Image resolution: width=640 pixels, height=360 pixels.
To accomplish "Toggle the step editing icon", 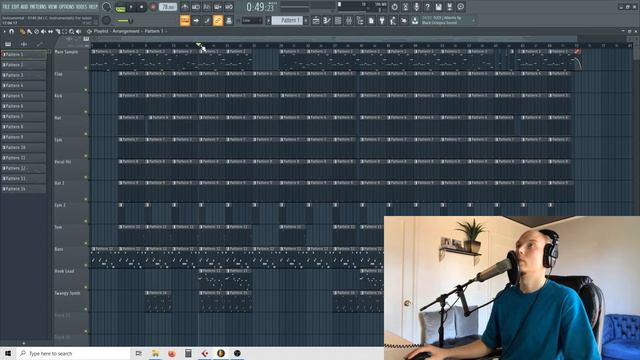I will (x=207, y=20).
